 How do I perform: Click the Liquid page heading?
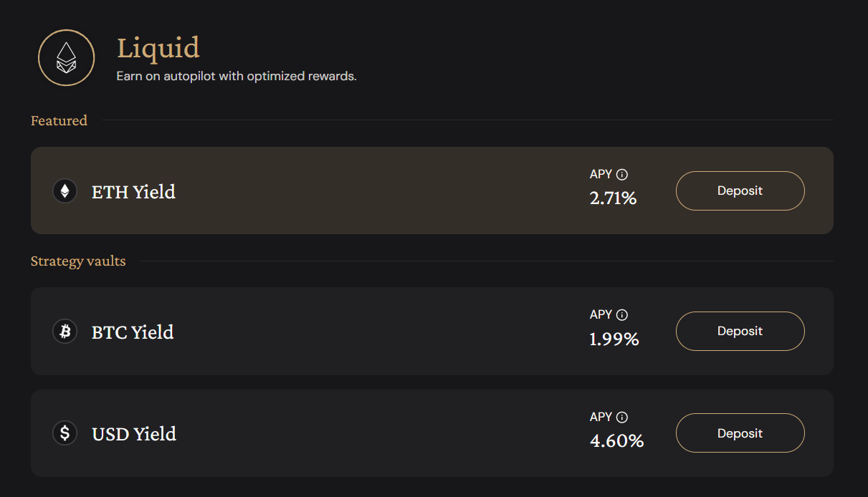tap(158, 49)
